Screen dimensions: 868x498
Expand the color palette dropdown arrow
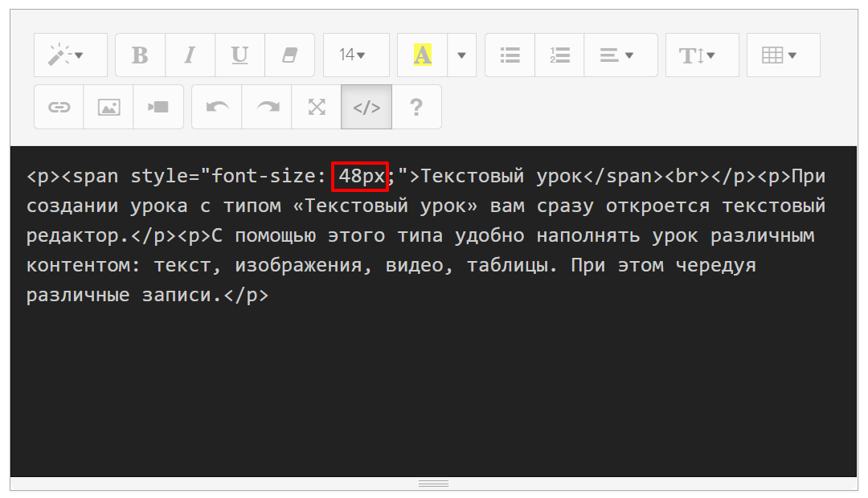(x=461, y=55)
